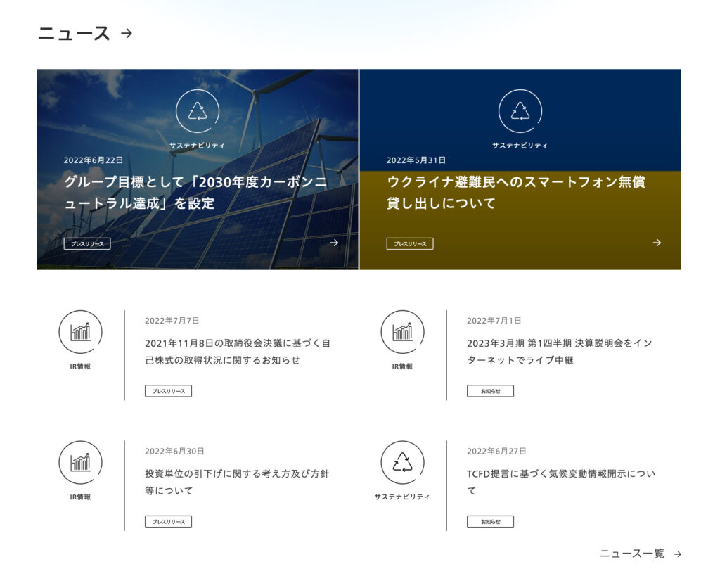Click the recycle icon on the Ukraine refugees card
720x588 pixels.
520,111
